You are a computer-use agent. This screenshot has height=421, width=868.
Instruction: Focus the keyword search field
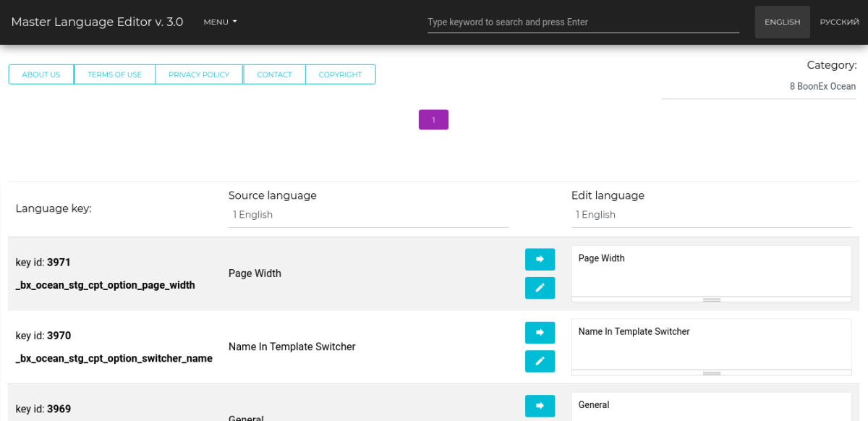coord(583,22)
